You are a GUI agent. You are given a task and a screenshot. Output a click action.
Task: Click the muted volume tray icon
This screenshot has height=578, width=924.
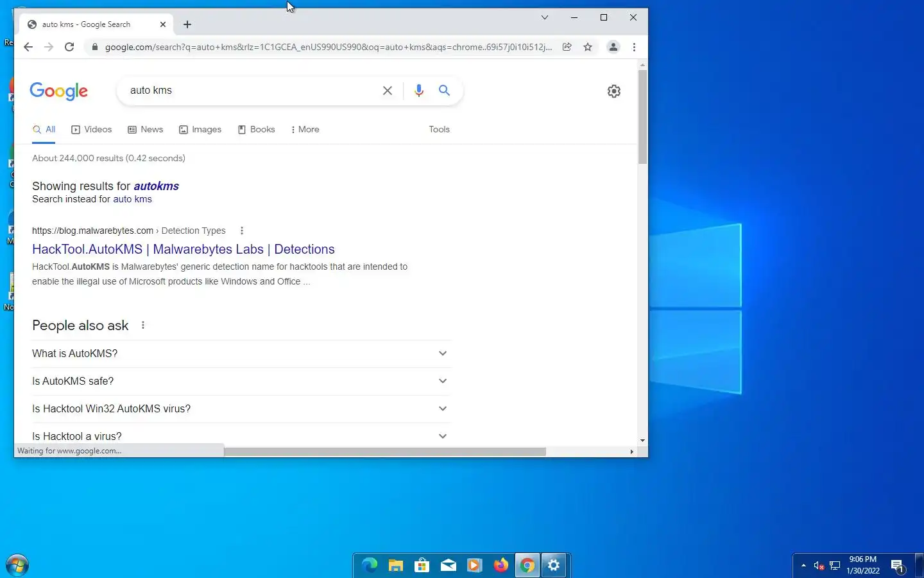pyautogui.click(x=819, y=565)
